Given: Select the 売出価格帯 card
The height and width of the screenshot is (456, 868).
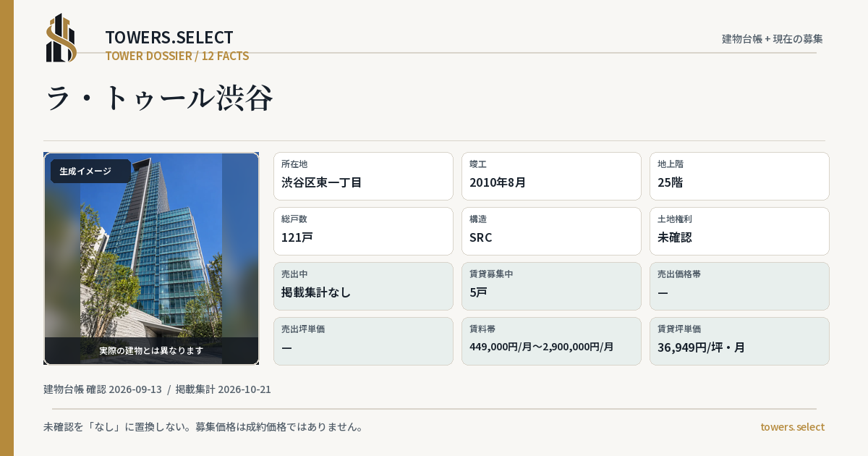Looking at the screenshot, I should 739,286.
